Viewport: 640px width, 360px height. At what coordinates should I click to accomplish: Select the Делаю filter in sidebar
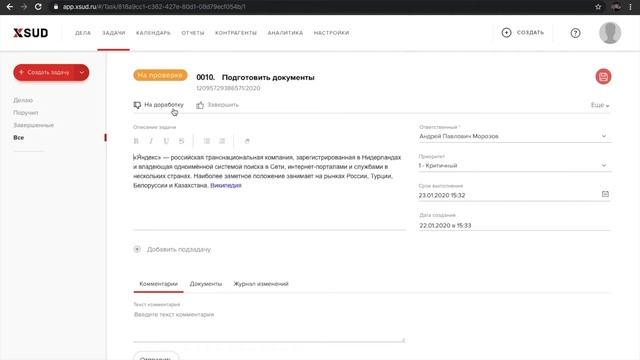click(x=23, y=100)
